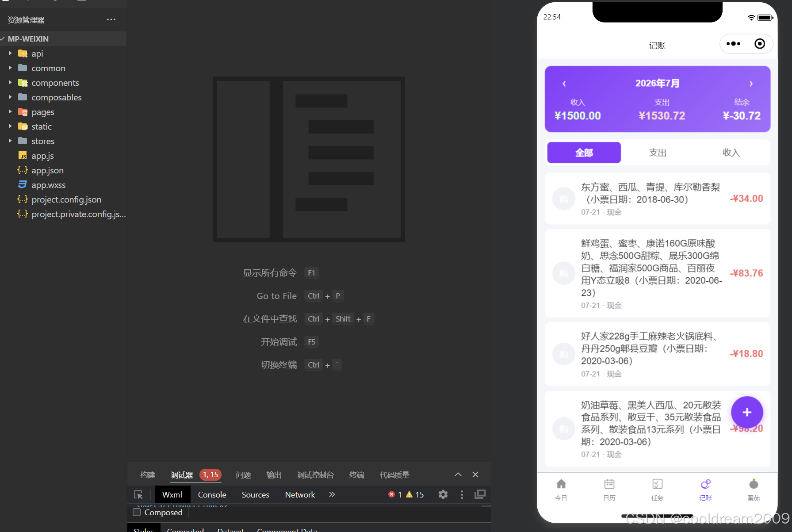Switch to the 调试器 panel tab
The height and width of the screenshot is (532, 792).
click(x=182, y=475)
